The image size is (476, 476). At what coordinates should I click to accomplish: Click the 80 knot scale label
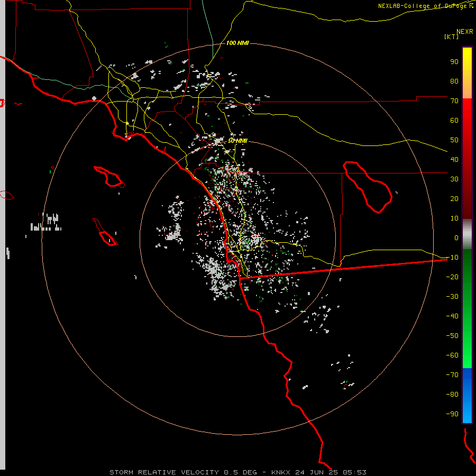[454, 81]
